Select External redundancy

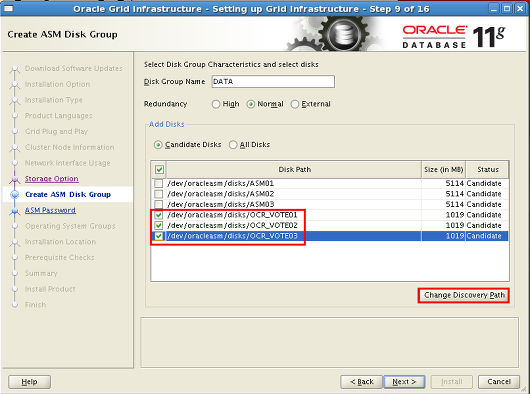[295, 104]
